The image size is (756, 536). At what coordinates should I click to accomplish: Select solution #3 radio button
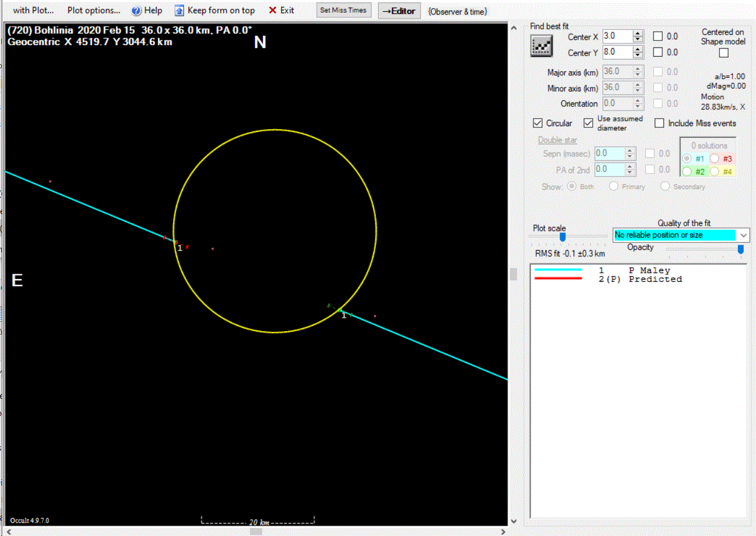(x=714, y=159)
